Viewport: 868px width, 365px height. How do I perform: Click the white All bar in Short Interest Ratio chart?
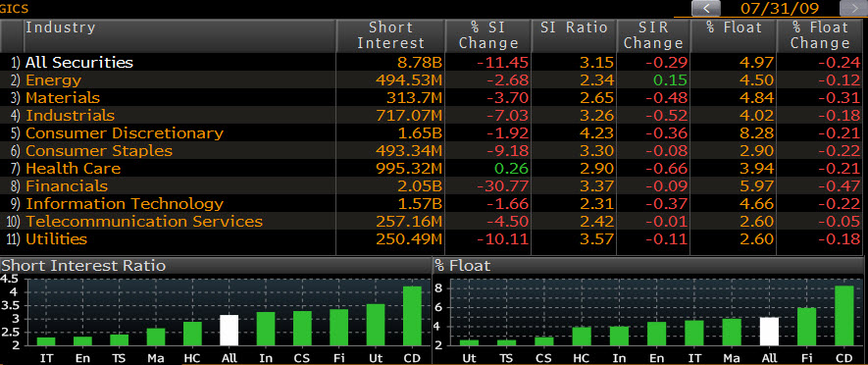(230, 330)
